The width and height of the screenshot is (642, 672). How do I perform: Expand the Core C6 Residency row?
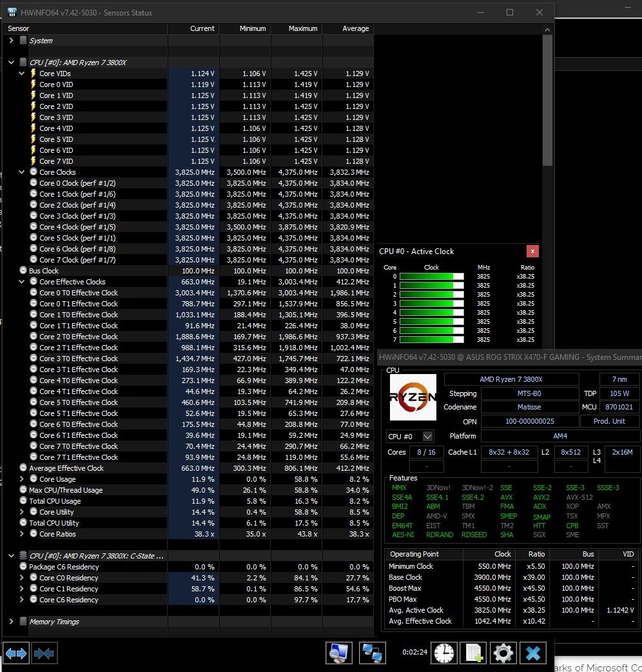[22, 600]
